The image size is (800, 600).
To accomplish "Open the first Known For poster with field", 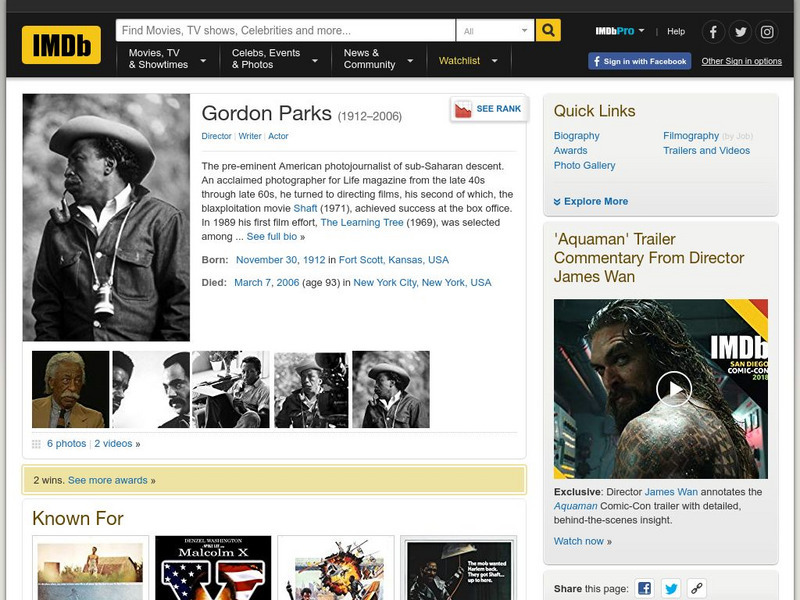I will (90, 568).
